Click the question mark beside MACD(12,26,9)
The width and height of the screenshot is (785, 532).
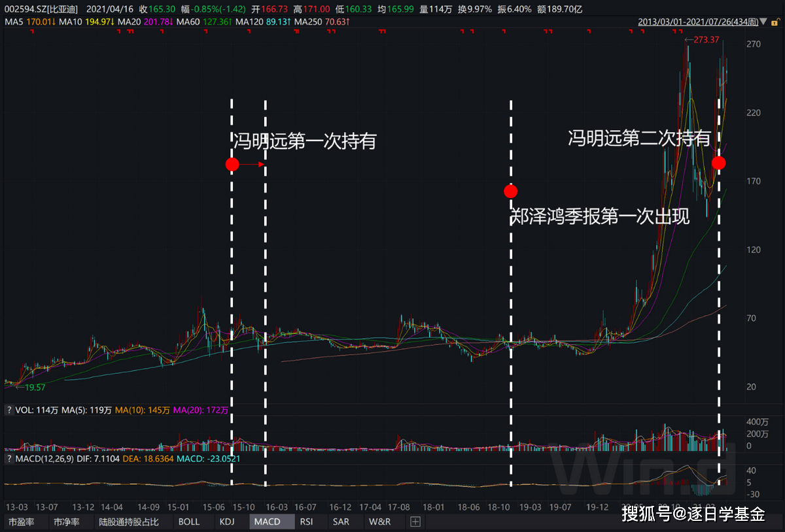tap(9, 459)
